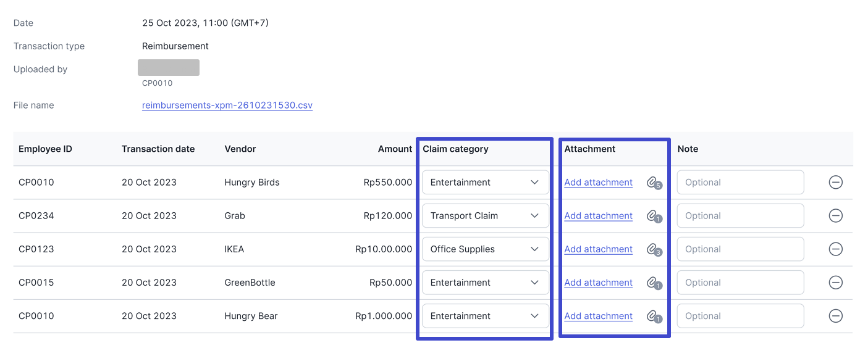Open the claim category dropdown for Hungry Birds
Image resolution: width=868 pixels, height=356 pixels.
point(485,183)
